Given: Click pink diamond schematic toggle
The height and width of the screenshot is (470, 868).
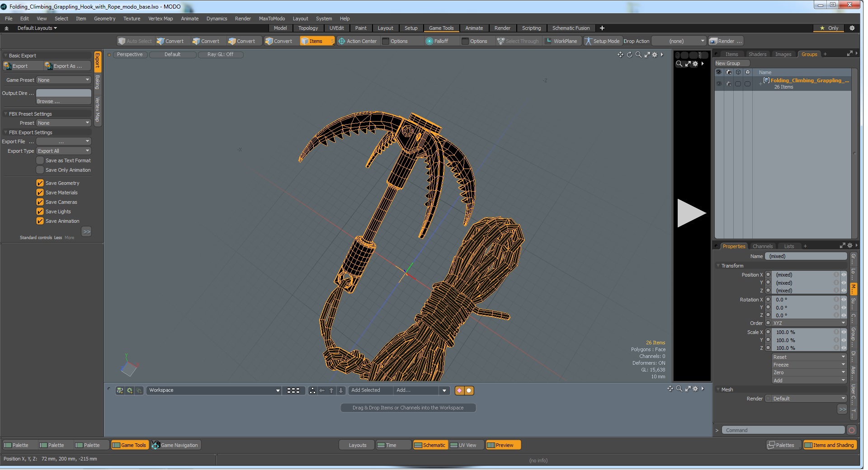Looking at the screenshot, I should click(x=460, y=390).
